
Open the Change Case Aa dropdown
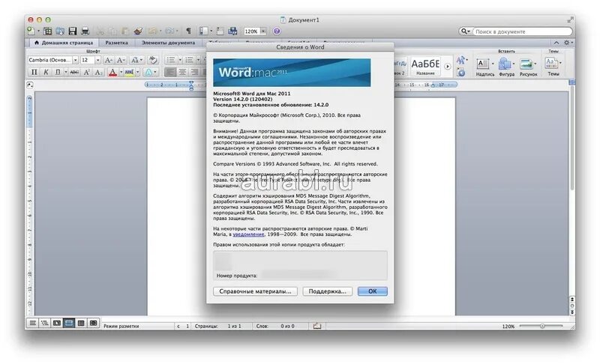pyautogui.click(x=136, y=60)
